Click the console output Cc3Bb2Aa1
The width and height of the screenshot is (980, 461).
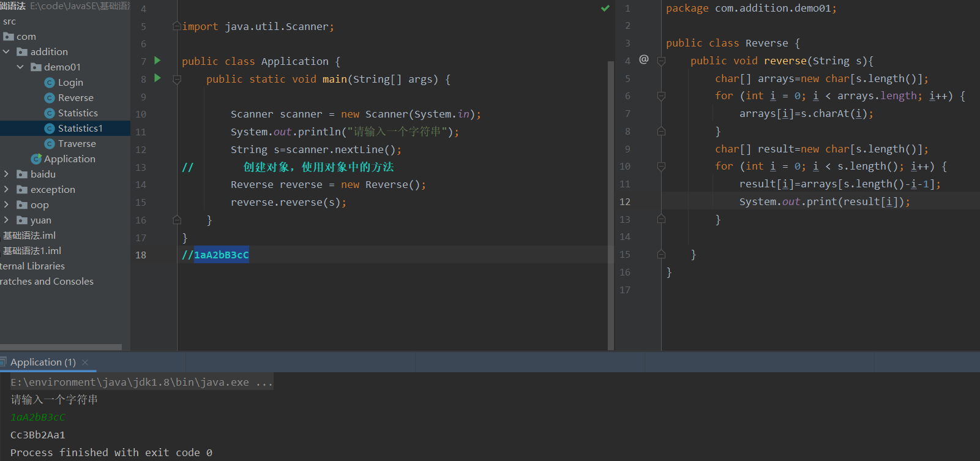pyautogui.click(x=38, y=435)
